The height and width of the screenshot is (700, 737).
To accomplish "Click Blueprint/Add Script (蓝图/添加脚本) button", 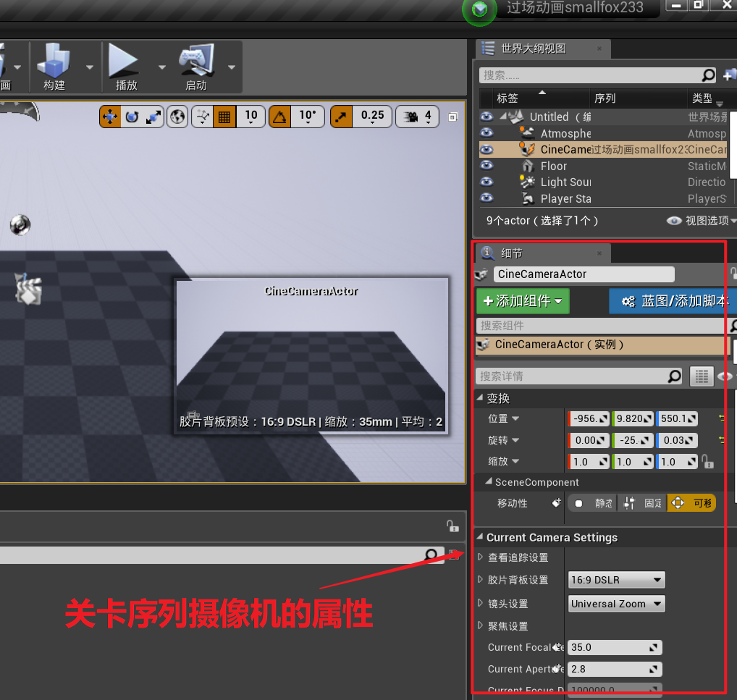I will coord(673,301).
